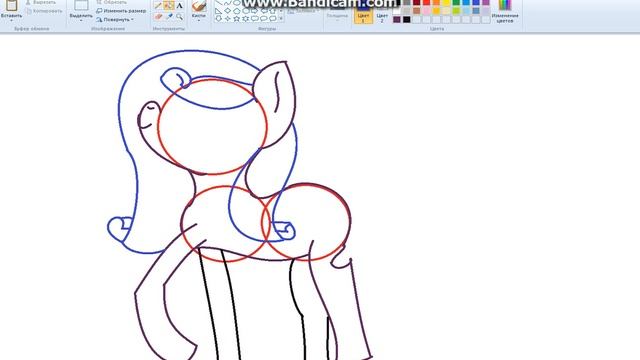Open the Brushes (Кисти) dropdown arrow
The height and width of the screenshot is (360, 640).
tap(199, 20)
